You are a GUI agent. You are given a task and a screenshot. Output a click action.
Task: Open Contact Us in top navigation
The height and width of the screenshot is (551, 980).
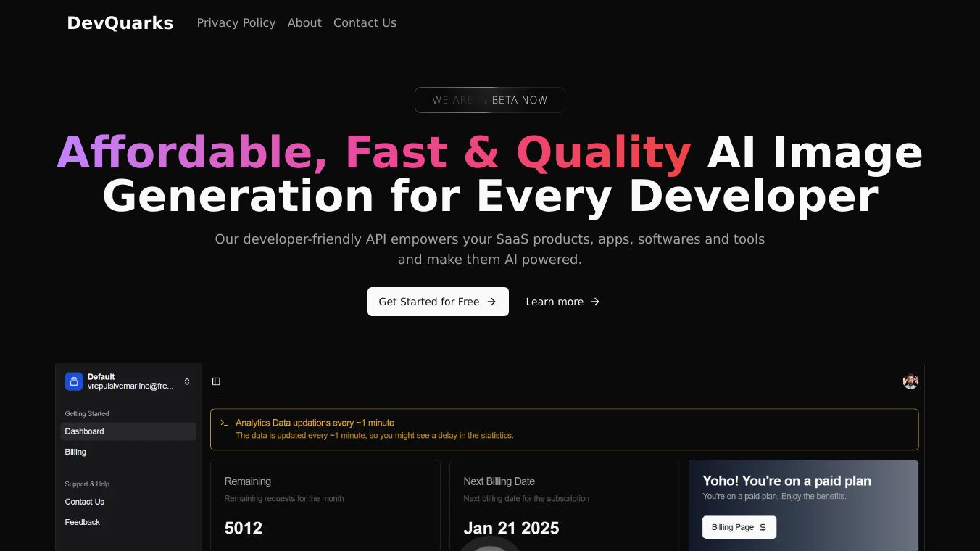pyautogui.click(x=365, y=23)
